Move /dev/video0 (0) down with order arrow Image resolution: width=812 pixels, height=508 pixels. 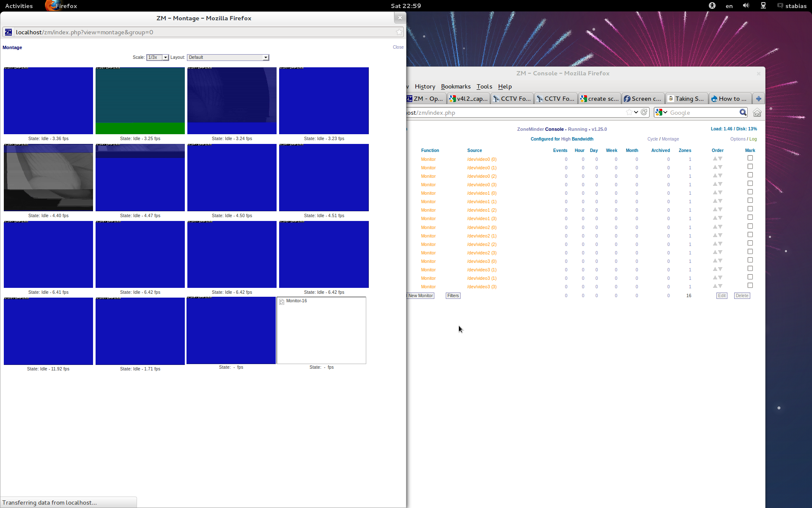click(x=720, y=159)
